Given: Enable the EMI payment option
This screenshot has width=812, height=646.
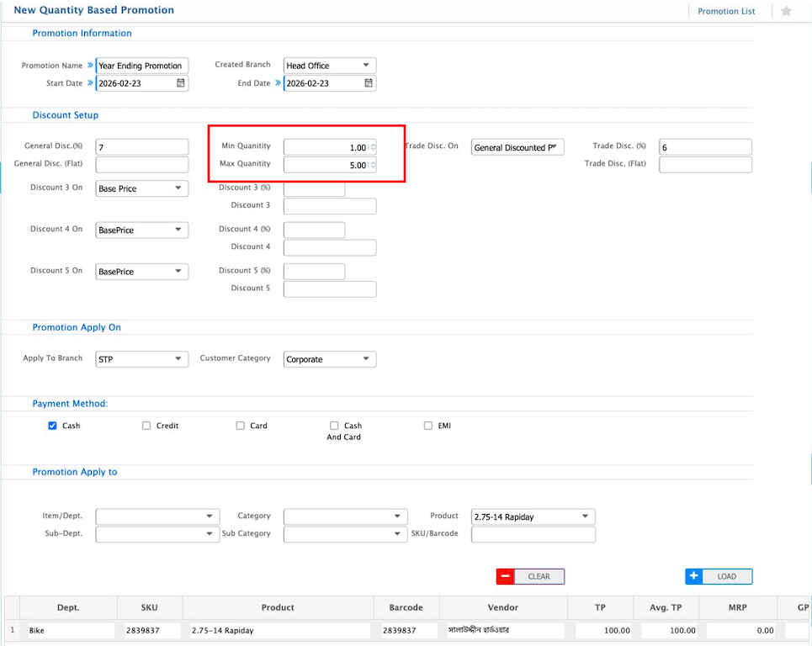Looking at the screenshot, I should [x=428, y=426].
